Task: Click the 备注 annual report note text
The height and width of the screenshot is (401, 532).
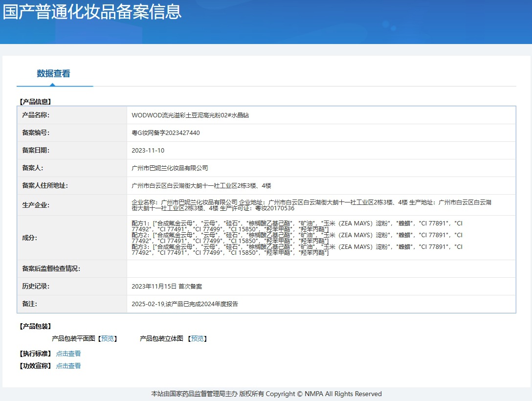Action: 185,304
